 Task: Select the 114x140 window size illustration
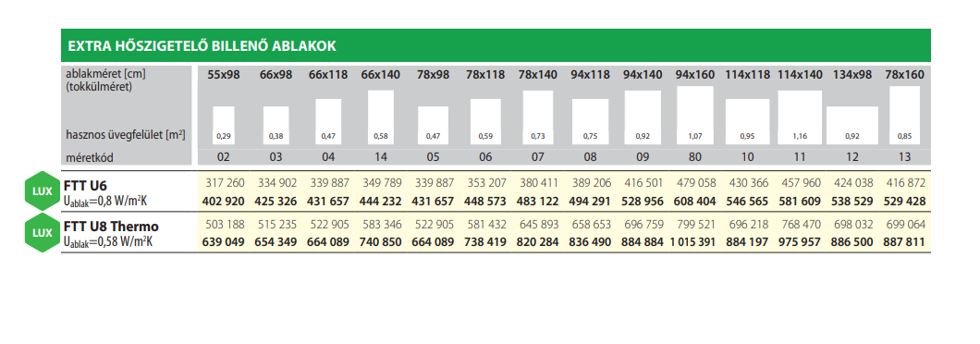click(x=800, y=117)
